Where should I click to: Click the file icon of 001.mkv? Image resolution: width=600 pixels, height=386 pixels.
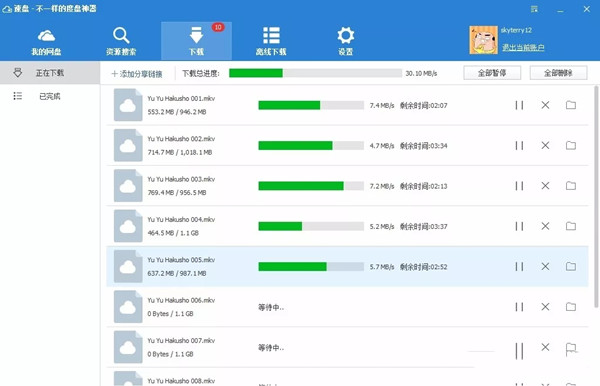(128, 105)
